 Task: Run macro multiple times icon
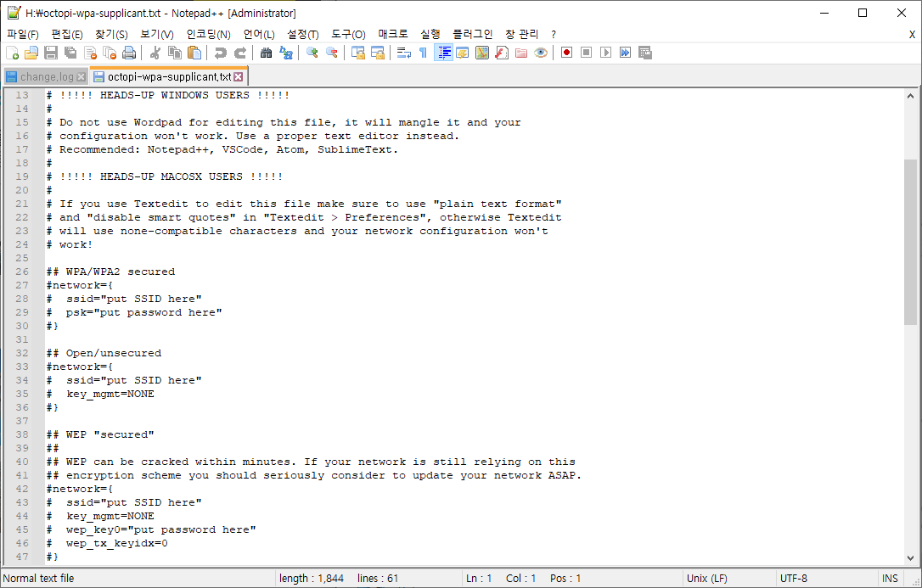click(626, 53)
